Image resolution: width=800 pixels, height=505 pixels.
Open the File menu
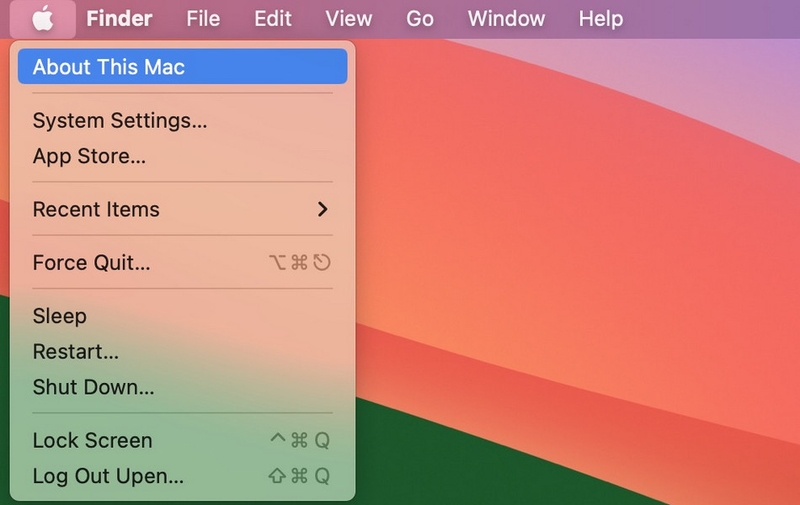click(x=203, y=19)
